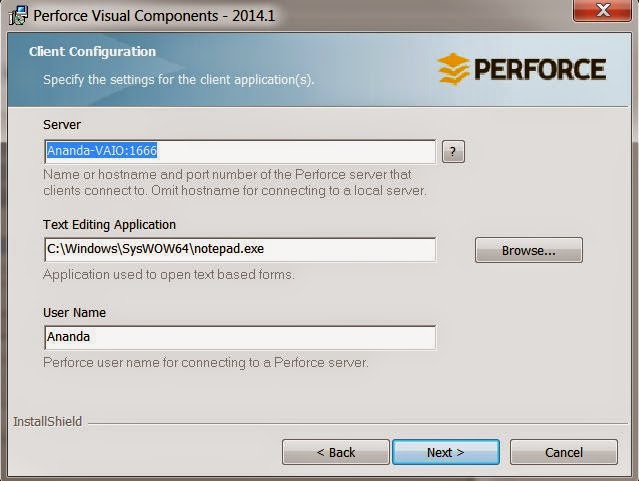Click the Text Editing Application label

click(x=109, y=225)
